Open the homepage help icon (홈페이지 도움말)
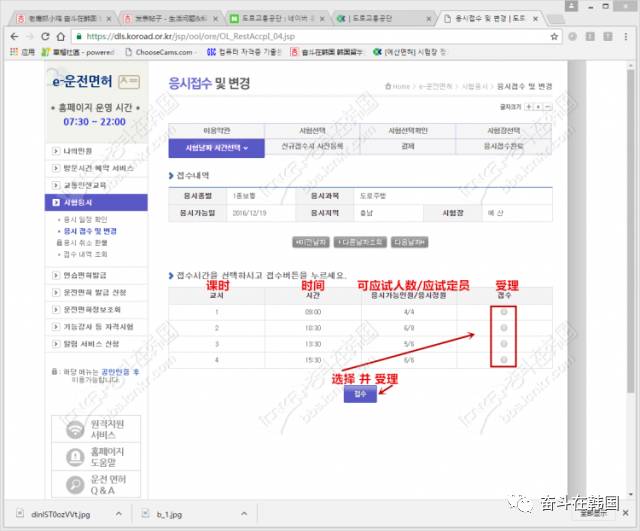Screen dimensions: 640x531 click(x=75, y=457)
